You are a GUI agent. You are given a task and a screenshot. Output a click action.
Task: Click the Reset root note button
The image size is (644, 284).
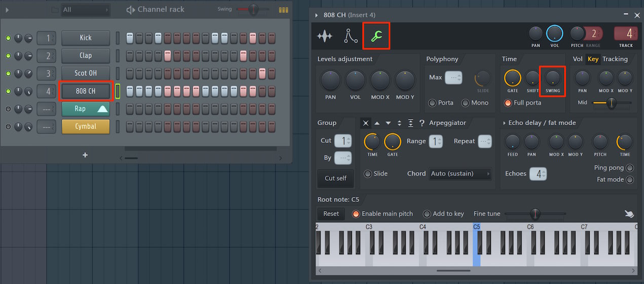(x=331, y=214)
